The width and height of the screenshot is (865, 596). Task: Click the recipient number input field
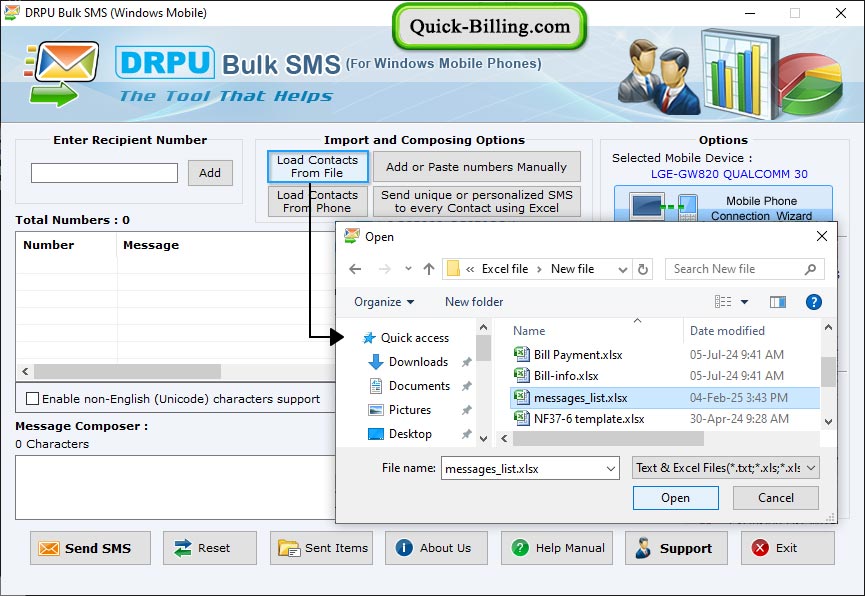[104, 173]
